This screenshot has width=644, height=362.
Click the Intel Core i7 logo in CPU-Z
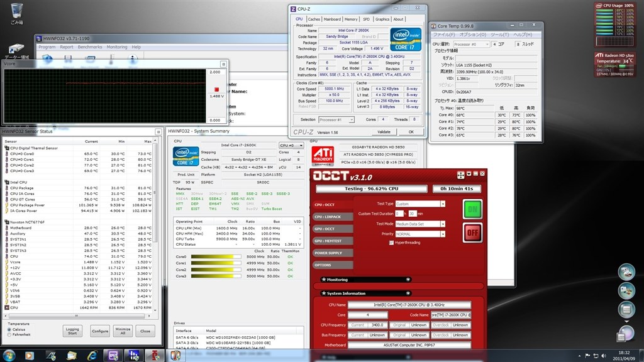click(406, 40)
